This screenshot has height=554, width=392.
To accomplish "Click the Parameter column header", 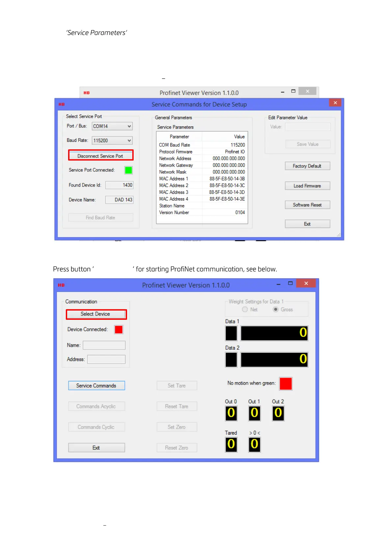I will tap(179, 137).
